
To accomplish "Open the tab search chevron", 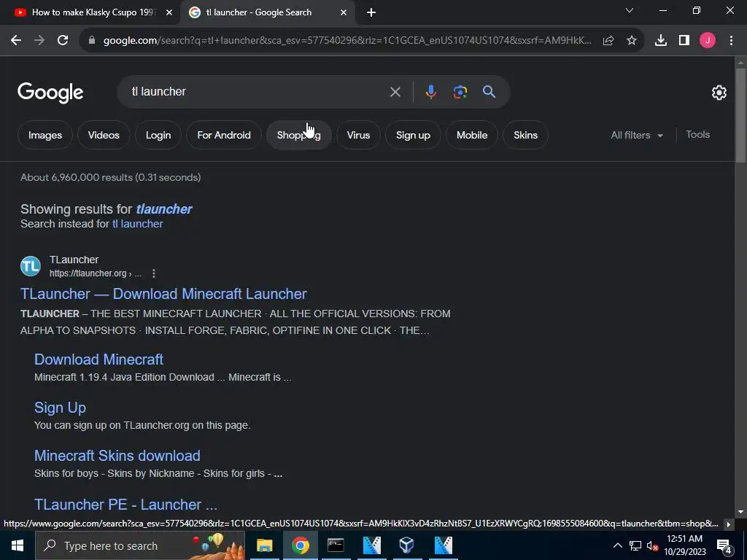I will point(630,10).
